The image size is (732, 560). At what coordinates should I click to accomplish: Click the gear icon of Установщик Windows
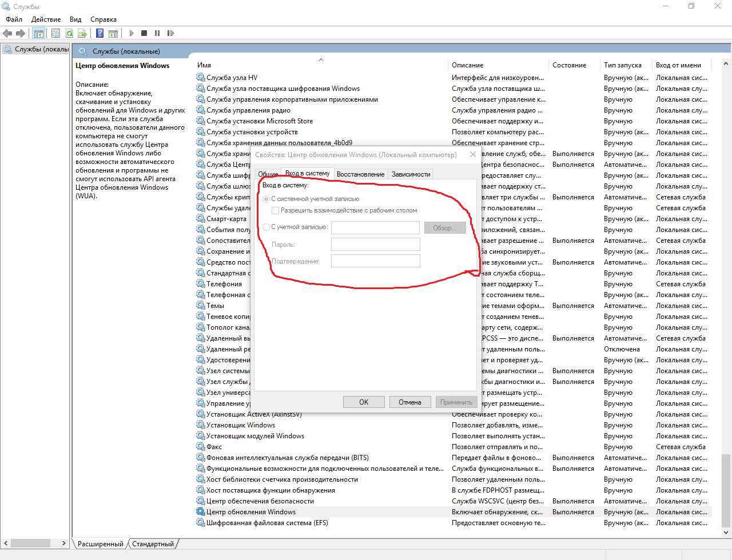(x=201, y=425)
